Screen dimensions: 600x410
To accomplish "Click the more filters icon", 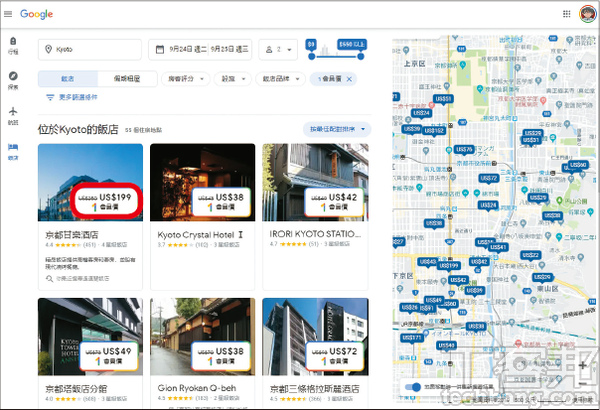I will click(50, 97).
